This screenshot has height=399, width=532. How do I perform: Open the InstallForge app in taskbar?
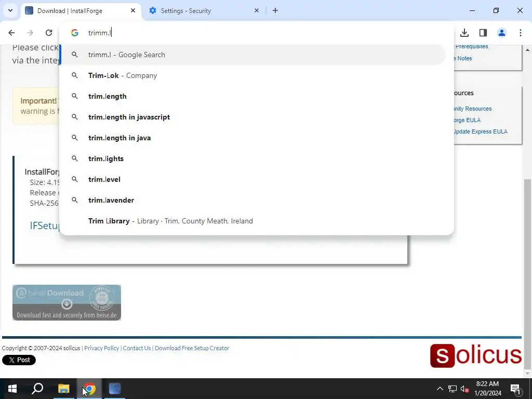click(x=115, y=389)
